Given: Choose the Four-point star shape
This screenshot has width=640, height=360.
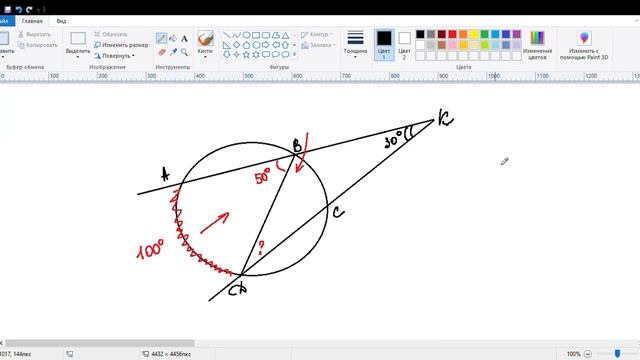Looking at the screenshot, I should pos(236,54).
